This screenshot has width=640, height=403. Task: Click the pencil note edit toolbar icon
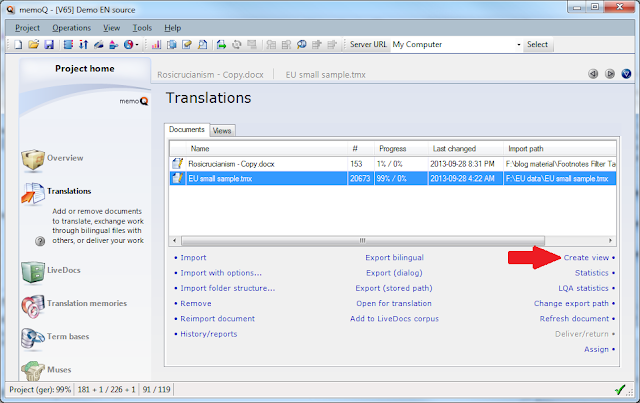pos(187,45)
